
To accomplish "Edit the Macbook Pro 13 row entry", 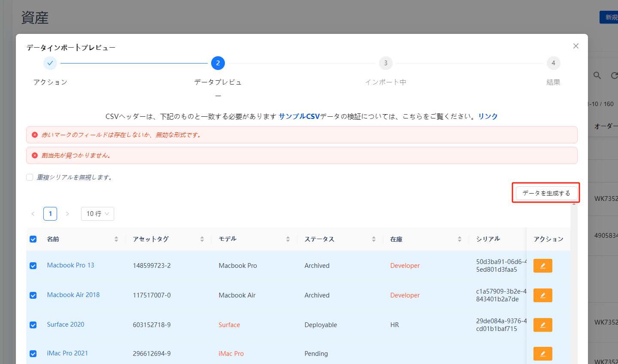I will click(542, 265).
